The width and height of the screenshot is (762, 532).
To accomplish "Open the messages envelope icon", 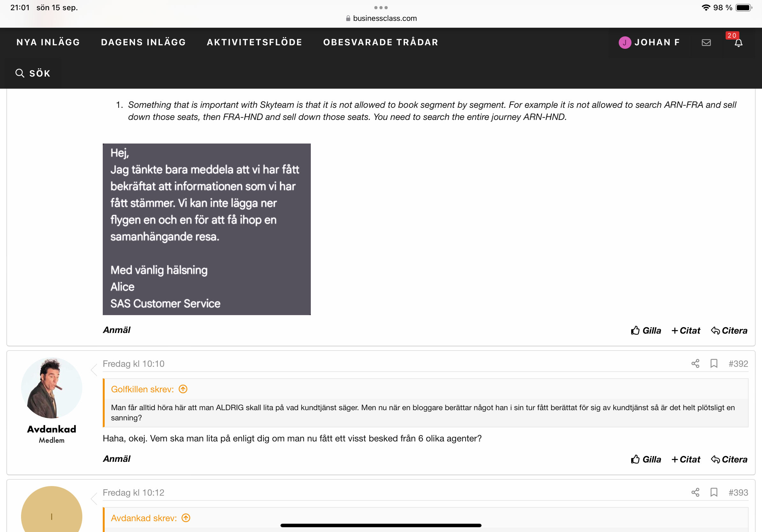I will click(x=706, y=42).
